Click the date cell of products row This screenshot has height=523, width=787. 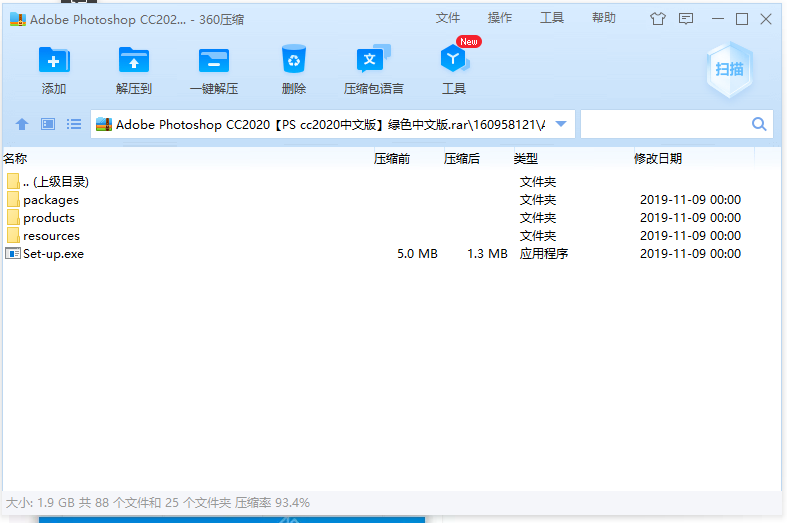pyautogui.click(x=691, y=218)
